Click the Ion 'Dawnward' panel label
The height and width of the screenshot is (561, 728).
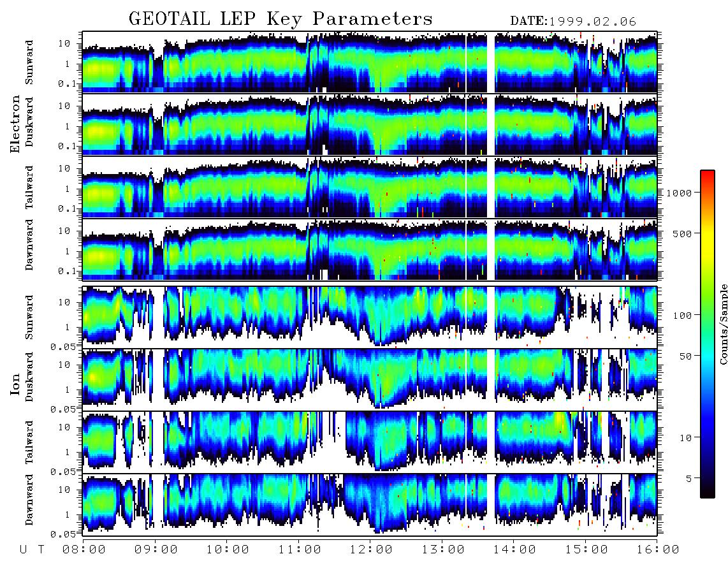click(29, 500)
